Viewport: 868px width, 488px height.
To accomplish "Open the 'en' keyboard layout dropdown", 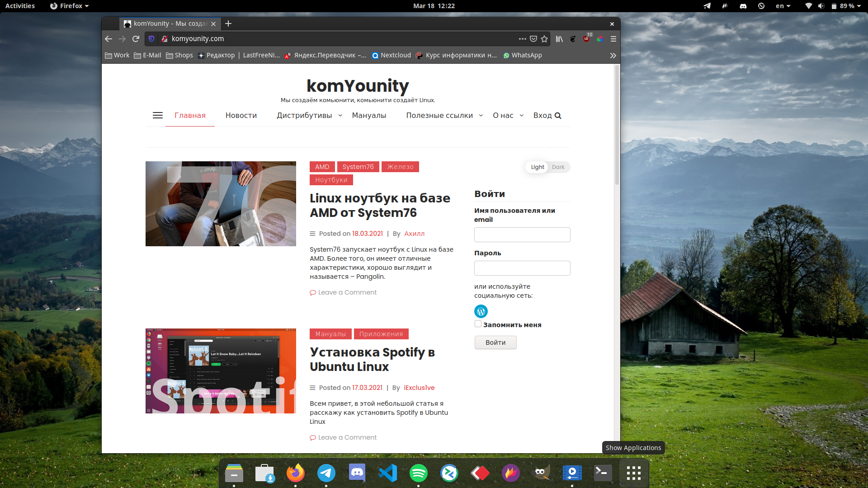I will (x=783, y=6).
